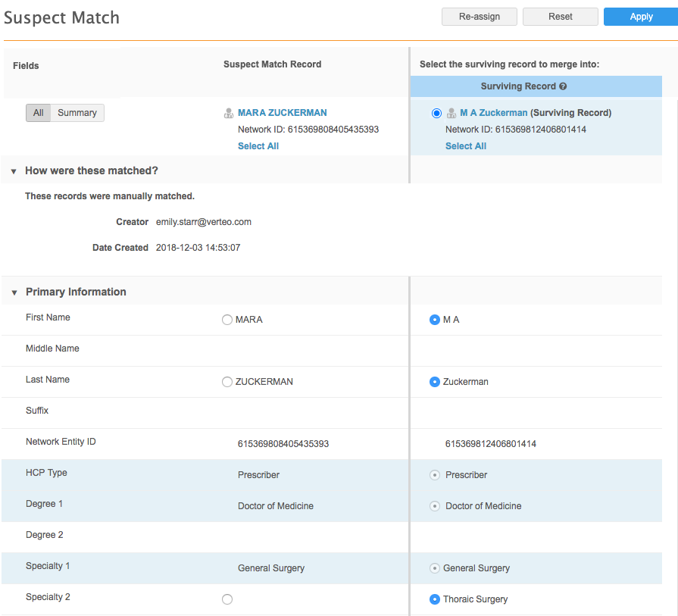Click Select All under suspect match record
This screenshot has width=678, height=616.
[258, 146]
